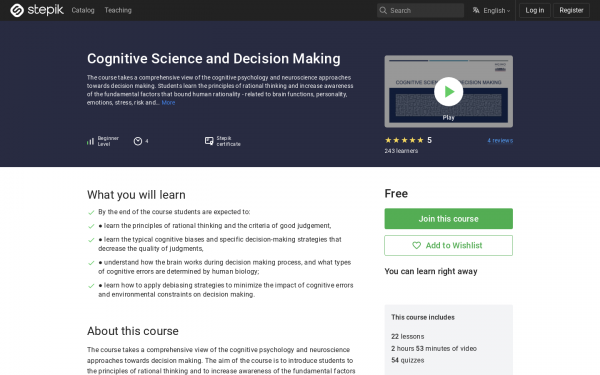This screenshot has width=600, height=375.
Task: Click the Register button
Action: [x=571, y=10]
